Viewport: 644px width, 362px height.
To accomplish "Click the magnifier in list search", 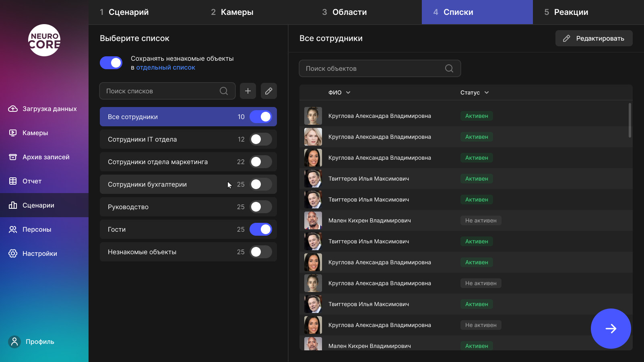I will click(224, 91).
